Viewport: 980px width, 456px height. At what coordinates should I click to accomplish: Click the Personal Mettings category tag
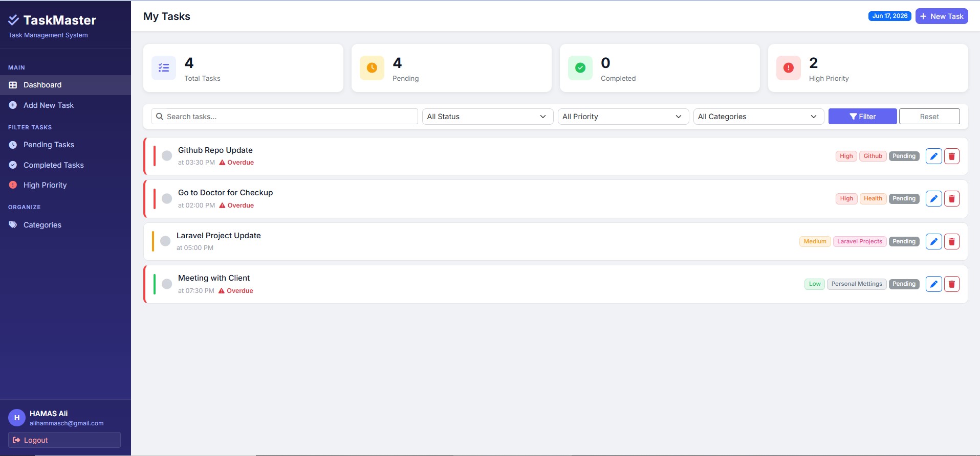(x=857, y=284)
